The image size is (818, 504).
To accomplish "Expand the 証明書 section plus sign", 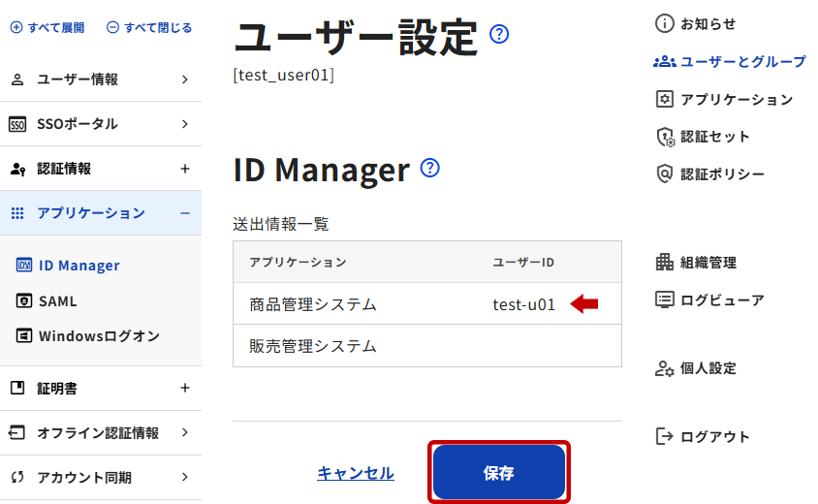I will 185,388.
